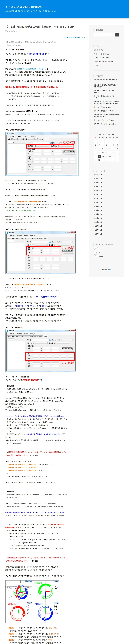Follow the くぅ＆みぃの配布物一覧に戻る link
Image resolution: width=129 pixels, height=644 pixels.
pyautogui.click(x=74, y=37)
